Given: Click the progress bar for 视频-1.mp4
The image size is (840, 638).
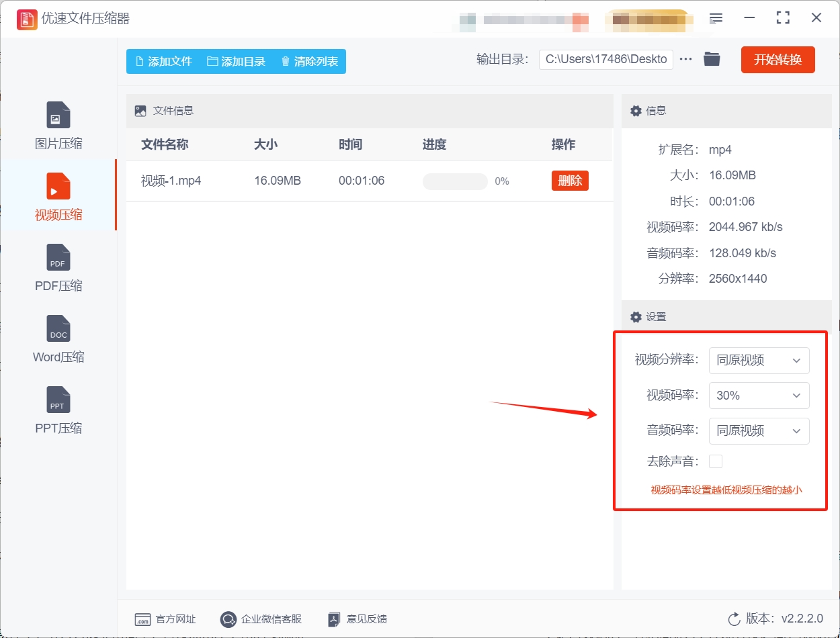Looking at the screenshot, I should [x=455, y=181].
